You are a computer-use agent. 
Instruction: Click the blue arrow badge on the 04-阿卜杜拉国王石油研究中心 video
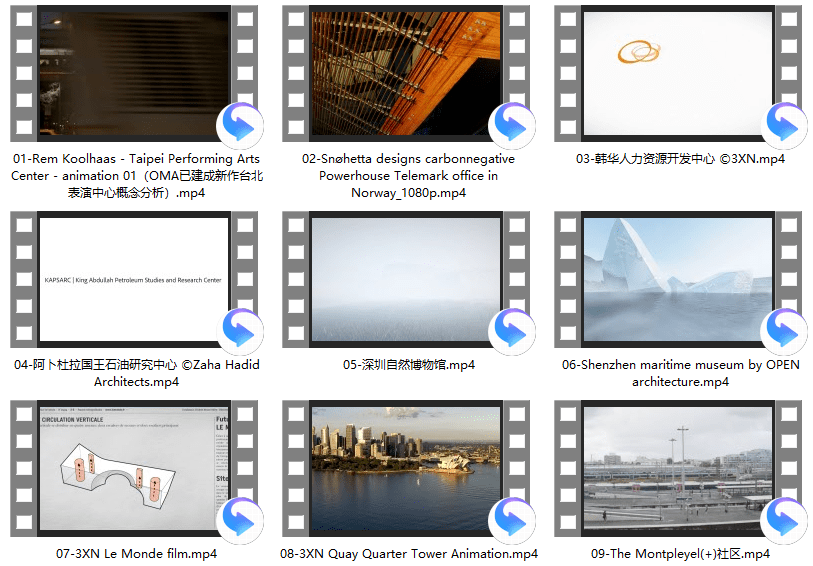coord(241,330)
